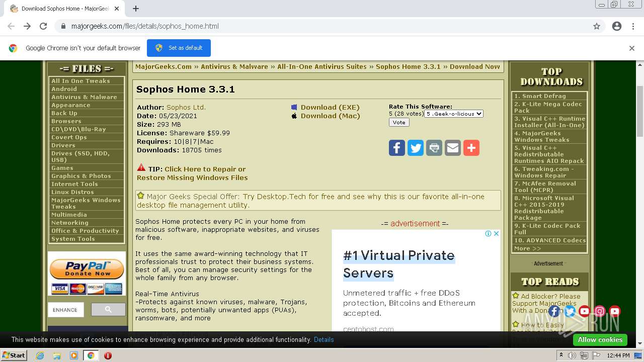Open the System Tools category
This screenshot has width=644, height=362.
point(73,239)
